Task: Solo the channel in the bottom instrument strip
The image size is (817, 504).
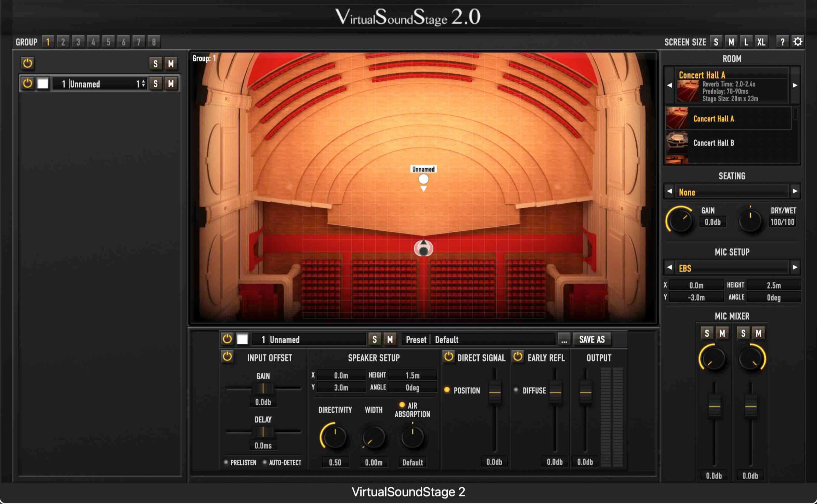Action: click(x=375, y=339)
